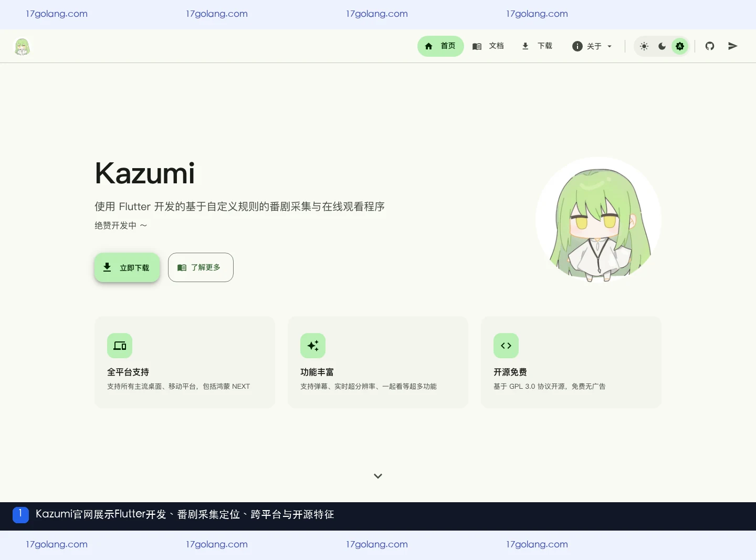Open the 首页 home tab
The height and width of the screenshot is (560, 756).
[x=440, y=46]
